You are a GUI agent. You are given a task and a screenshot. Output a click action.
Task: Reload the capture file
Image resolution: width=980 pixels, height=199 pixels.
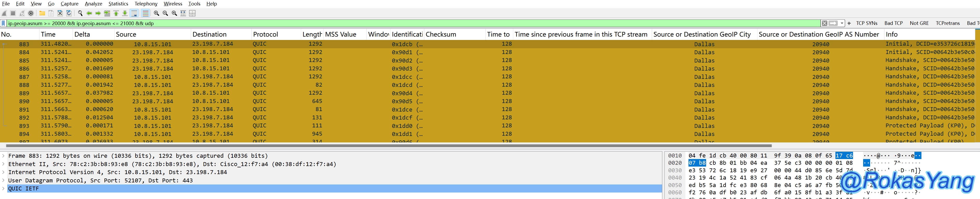69,13
